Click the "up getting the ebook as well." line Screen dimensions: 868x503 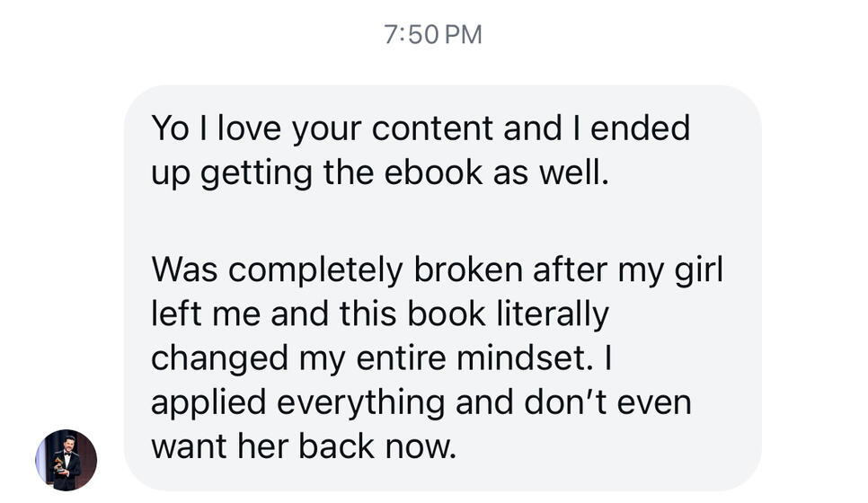coord(379,172)
